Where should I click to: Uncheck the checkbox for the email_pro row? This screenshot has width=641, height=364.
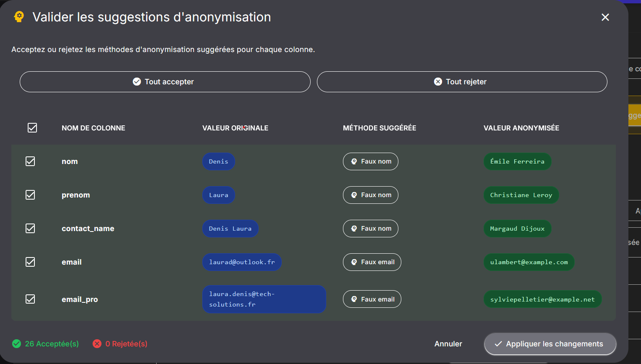[x=30, y=299]
